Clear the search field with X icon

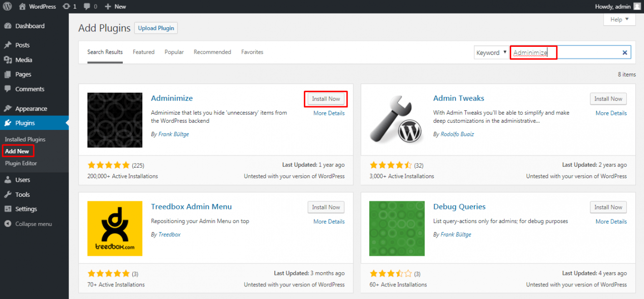point(625,52)
